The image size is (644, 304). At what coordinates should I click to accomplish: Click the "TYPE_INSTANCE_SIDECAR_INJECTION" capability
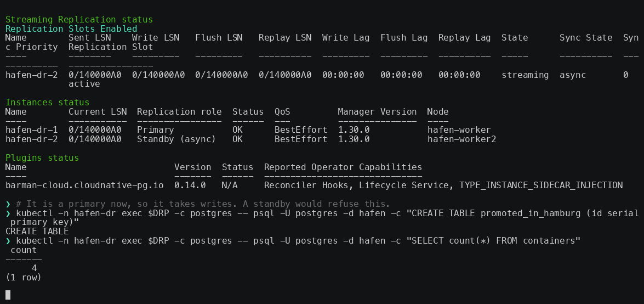pos(540,185)
